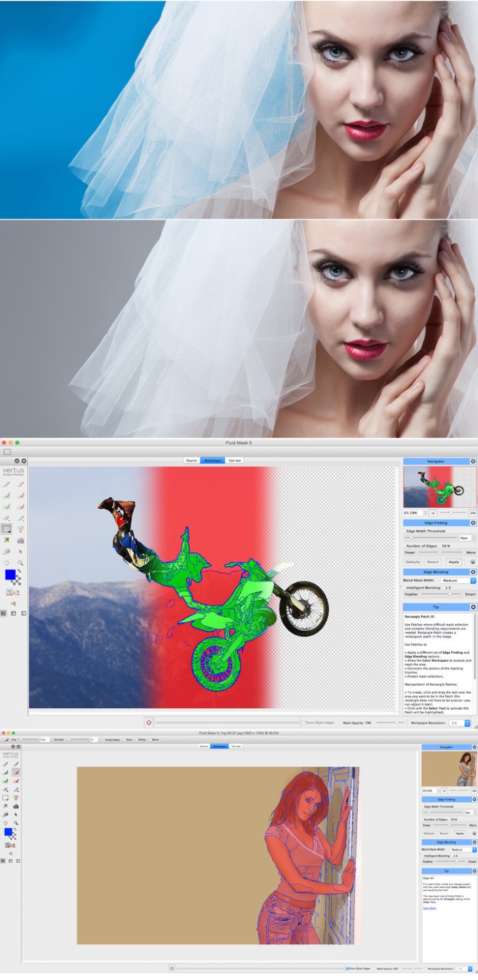Select second-row red brush in motorbike window
Image resolution: width=478 pixels, height=980 pixels.
click(20, 496)
